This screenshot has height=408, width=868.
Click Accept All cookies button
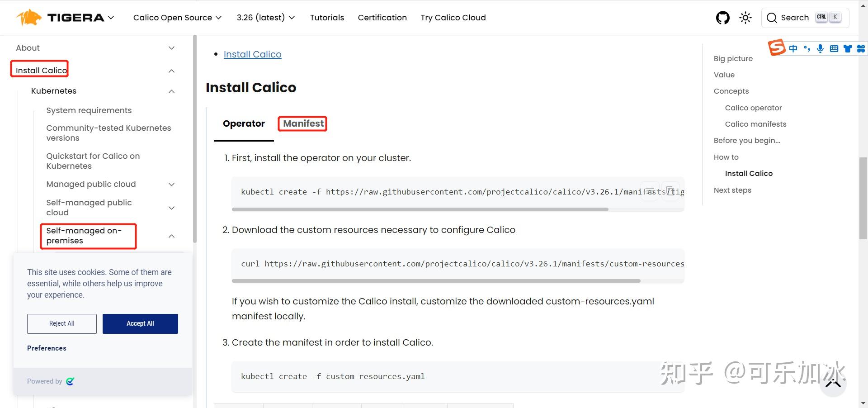pos(140,323)
